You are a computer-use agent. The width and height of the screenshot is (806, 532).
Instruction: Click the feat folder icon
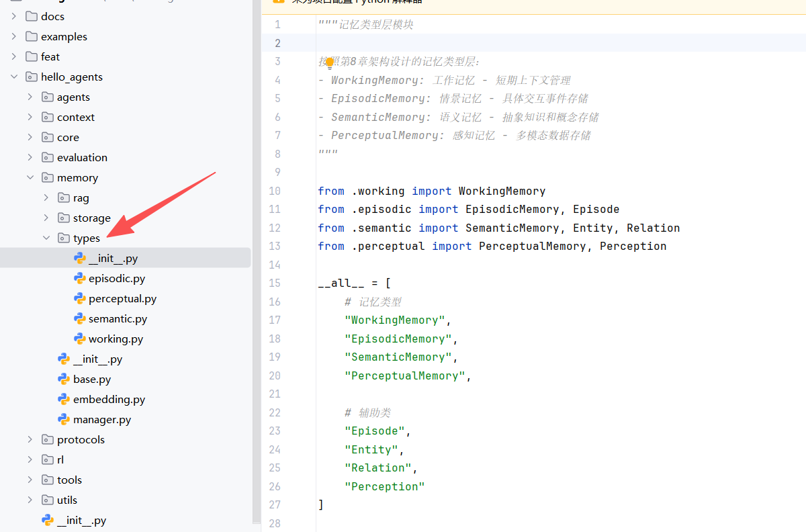pyautogui.click(x=32, y=56)
